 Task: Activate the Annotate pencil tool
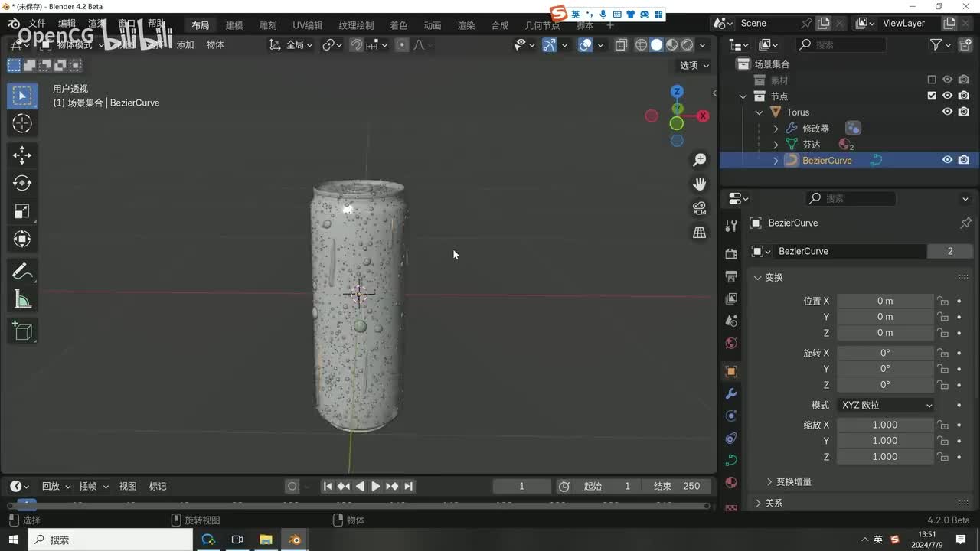click(22, 272)
